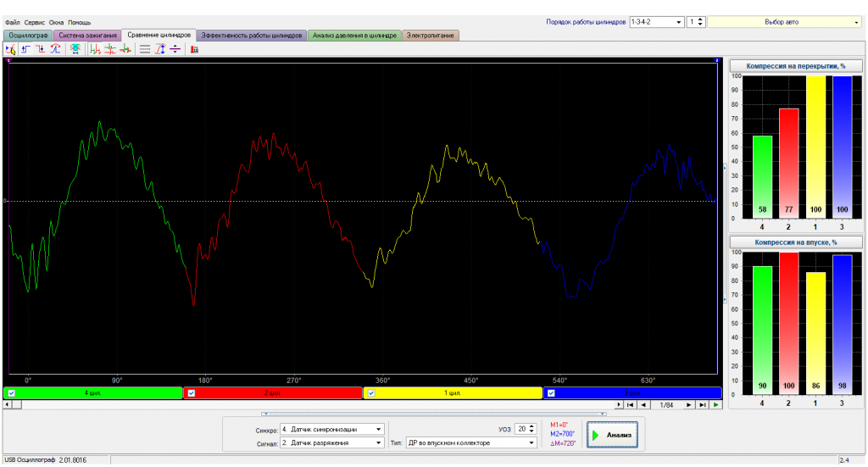This screenshot has height=467, width=868.
Task: Jump to the first frame button
Action: [x=630, y=405]
